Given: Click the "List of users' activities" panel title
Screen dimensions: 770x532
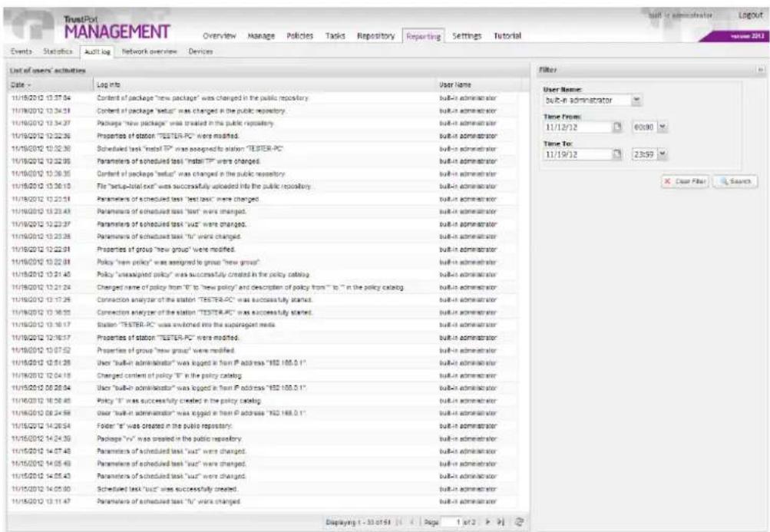Looking at the screenshot, I should pos(48,71).
